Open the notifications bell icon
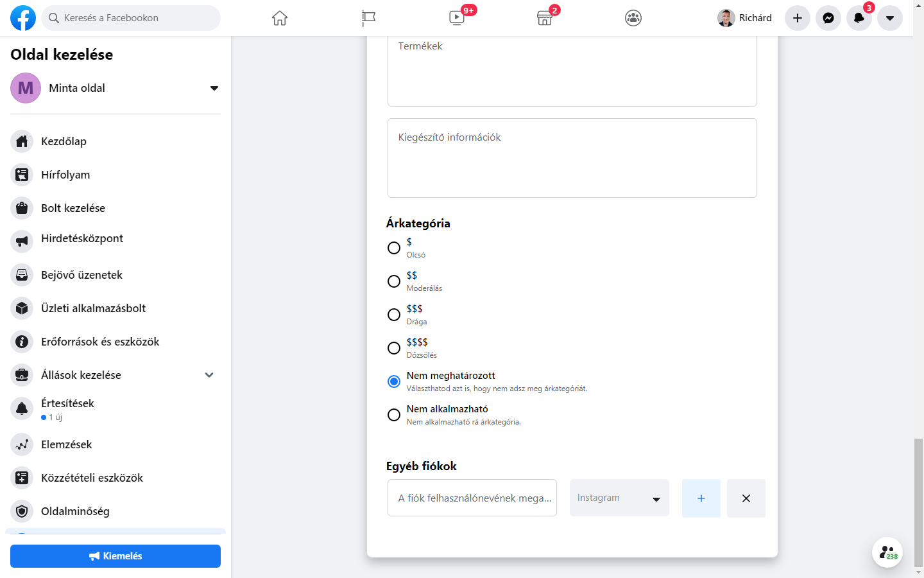Viewport: 924px width, 578px height. tap(859, 18)
